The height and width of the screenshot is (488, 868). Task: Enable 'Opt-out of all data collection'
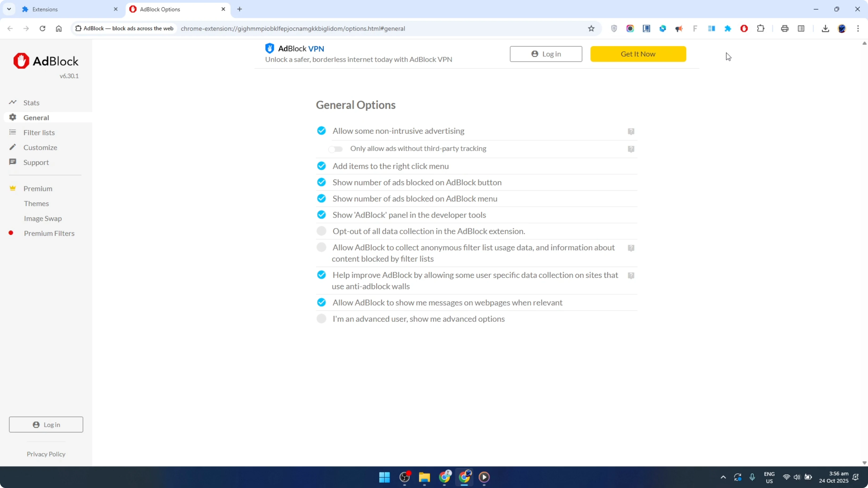(x=321, y=231)
